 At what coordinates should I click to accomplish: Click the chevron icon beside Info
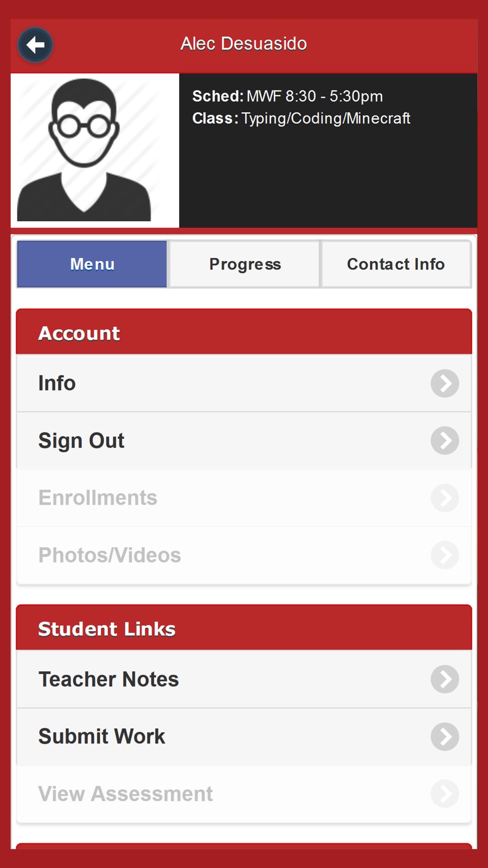445,383
